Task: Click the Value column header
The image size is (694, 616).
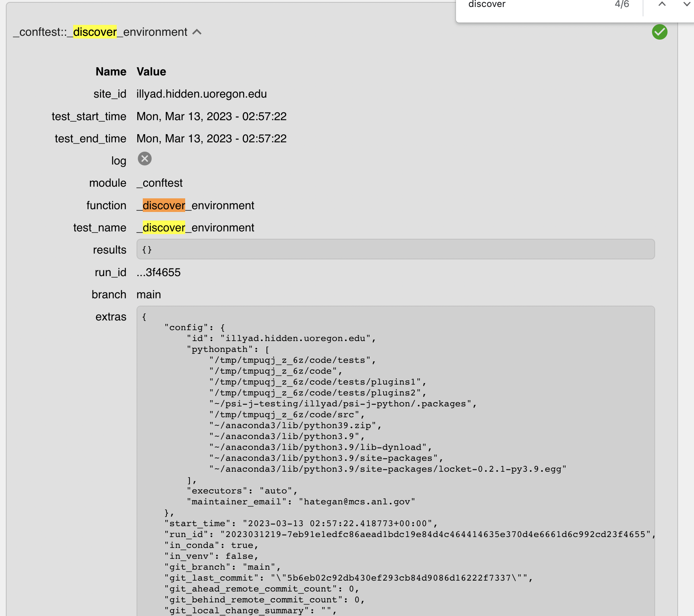Action: (x=151, y=72)
